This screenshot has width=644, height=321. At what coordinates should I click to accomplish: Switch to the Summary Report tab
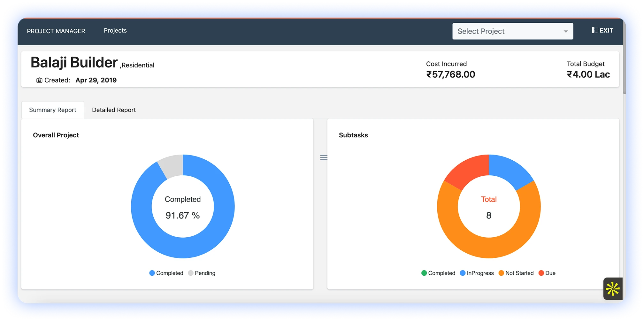53,110
